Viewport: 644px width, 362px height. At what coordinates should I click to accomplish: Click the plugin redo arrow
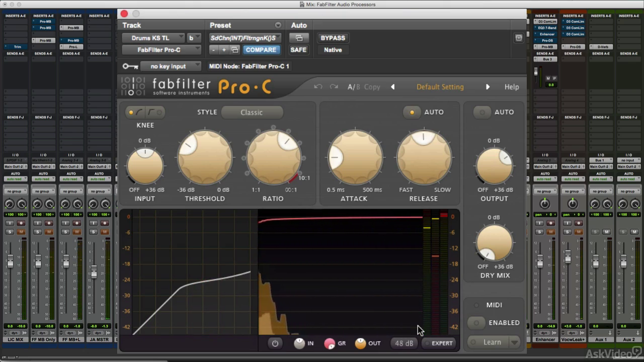pos(334,87)
